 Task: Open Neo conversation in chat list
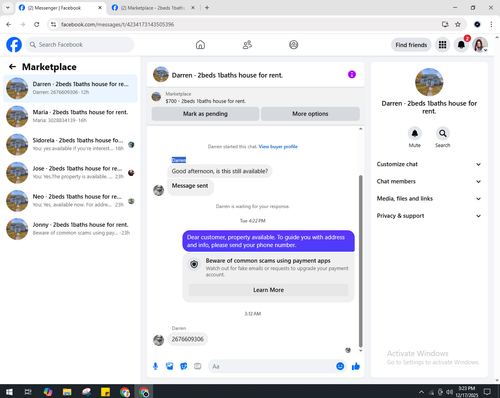pyautogui.click(x=70, y=201)
